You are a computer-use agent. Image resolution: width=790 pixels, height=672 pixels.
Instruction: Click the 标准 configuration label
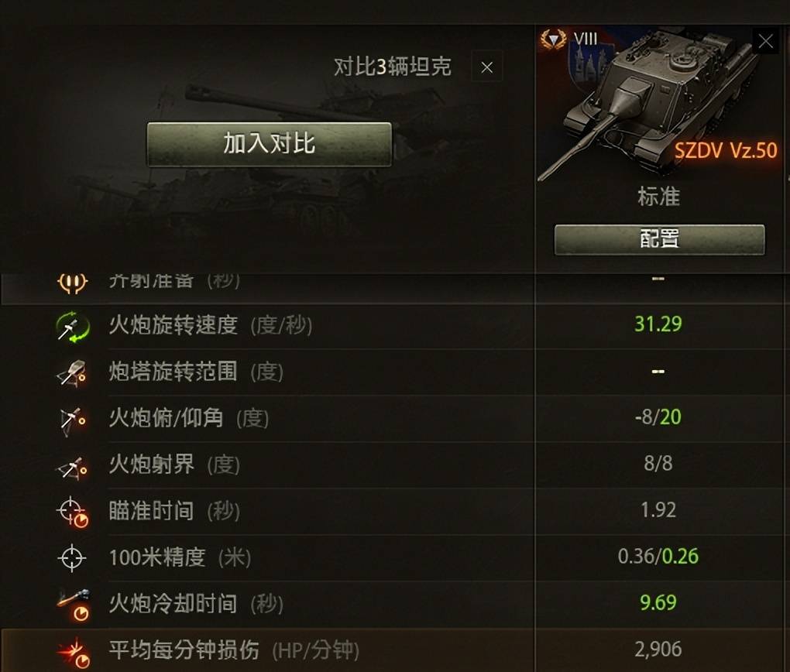coord(659,197)
